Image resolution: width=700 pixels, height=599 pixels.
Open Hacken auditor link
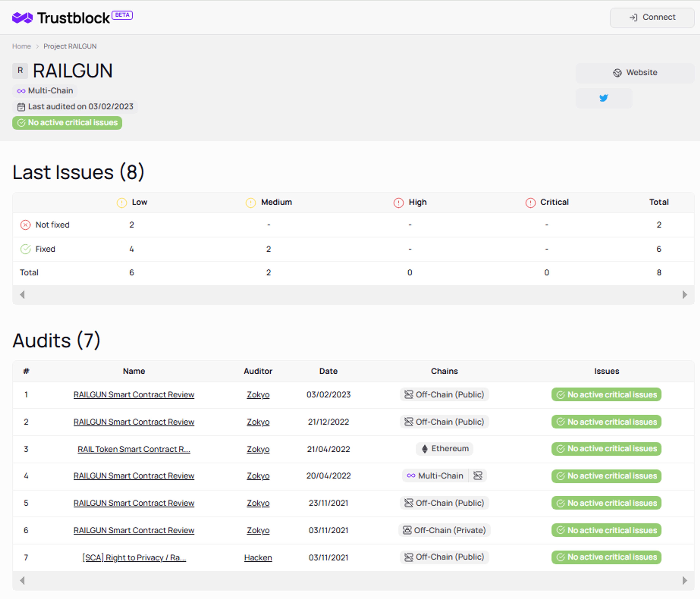pyautogui.click(x=258, y=558)
